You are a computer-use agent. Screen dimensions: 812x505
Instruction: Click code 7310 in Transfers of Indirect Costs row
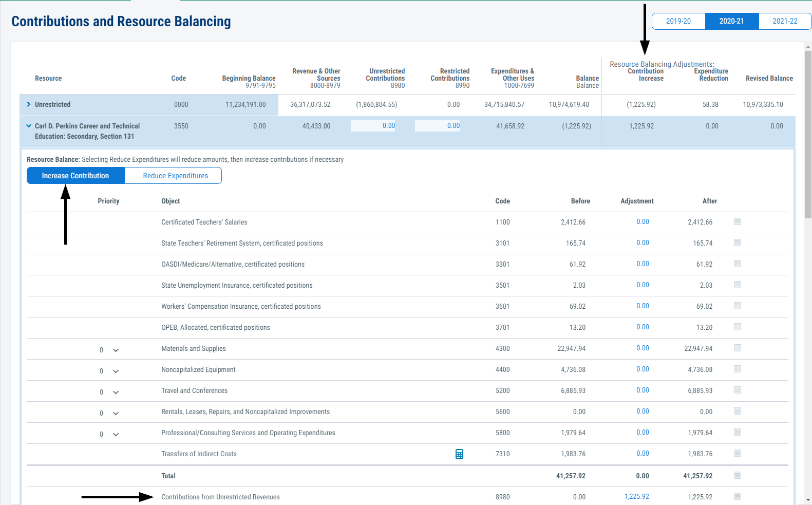502,454
